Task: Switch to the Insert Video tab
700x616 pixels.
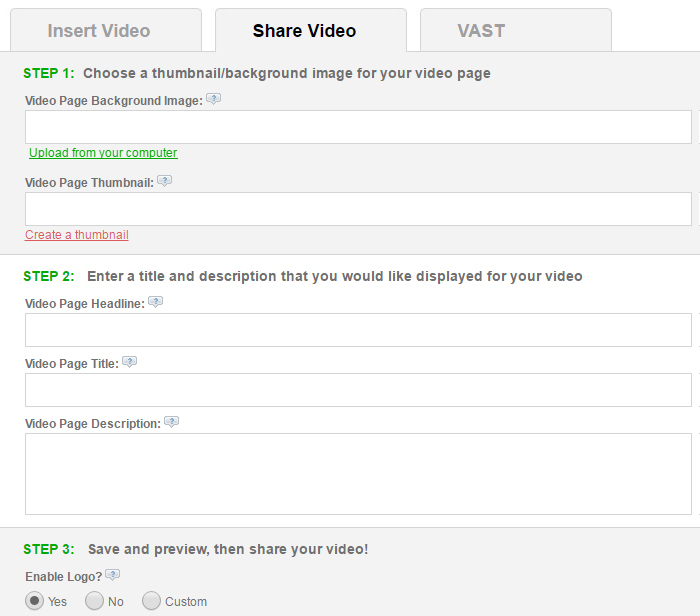Action: click(x=106, y=30)
